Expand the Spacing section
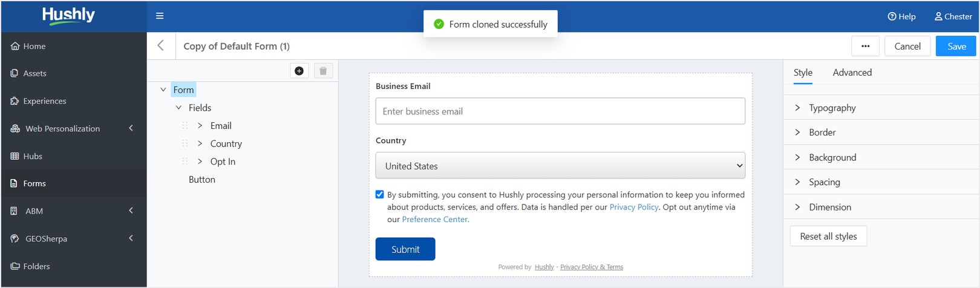Image resolution: width=980 pixels, height=288 pixels. click(881, 182)
